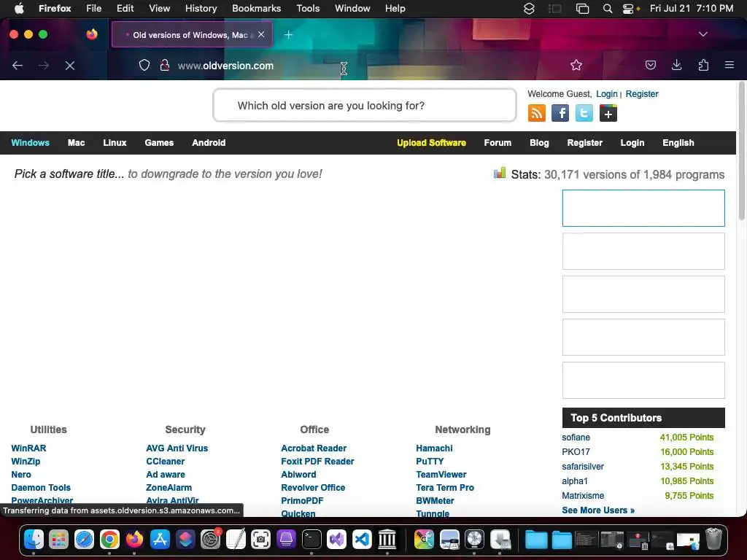This screenshot has width=747, height=560.
Task: Open the tracking protection shield icon
Action: [x=144, y=65]
